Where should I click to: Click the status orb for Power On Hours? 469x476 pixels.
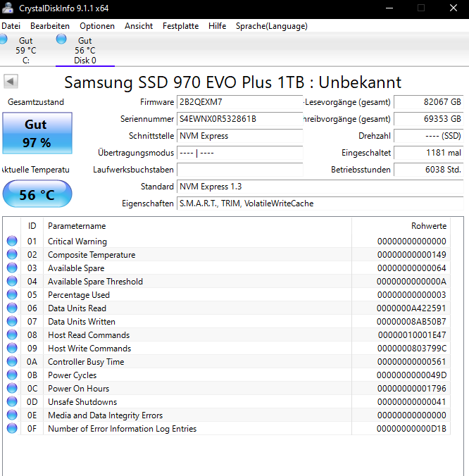point(12,388)
